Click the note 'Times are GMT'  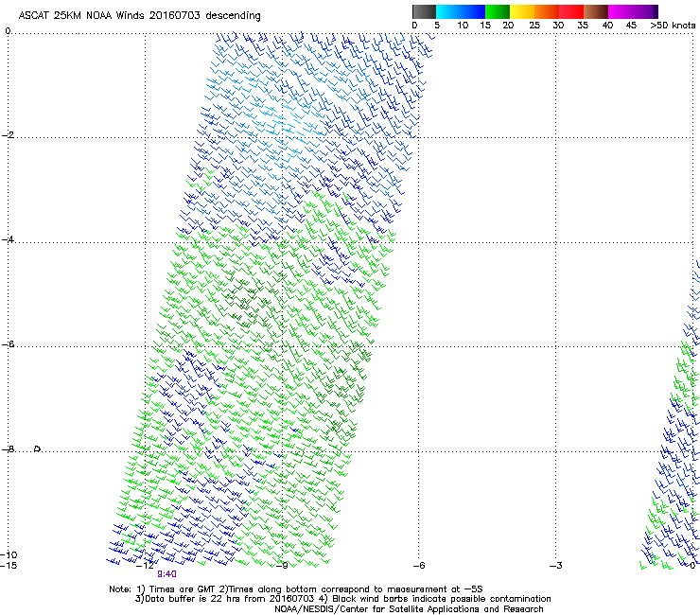(183, 589)
